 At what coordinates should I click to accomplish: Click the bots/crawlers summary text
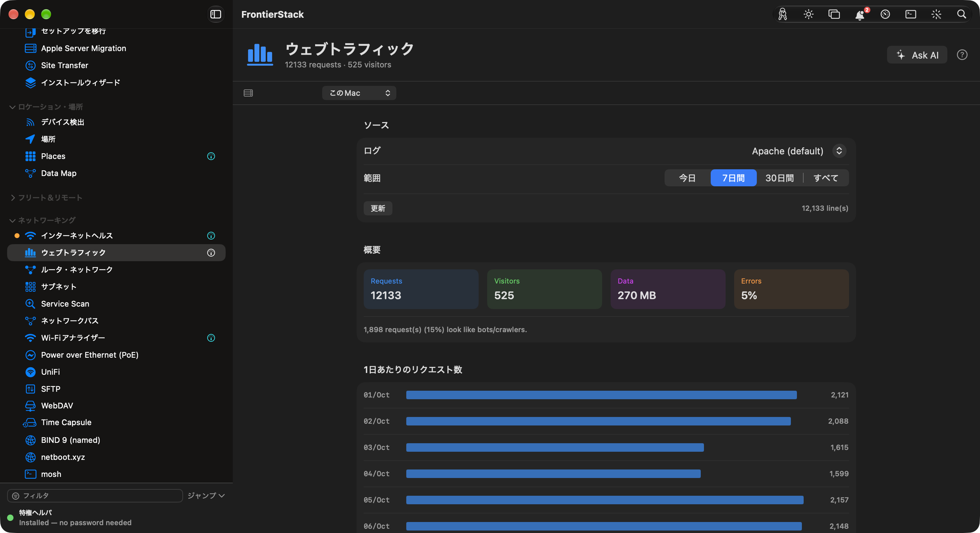point(445,330)
